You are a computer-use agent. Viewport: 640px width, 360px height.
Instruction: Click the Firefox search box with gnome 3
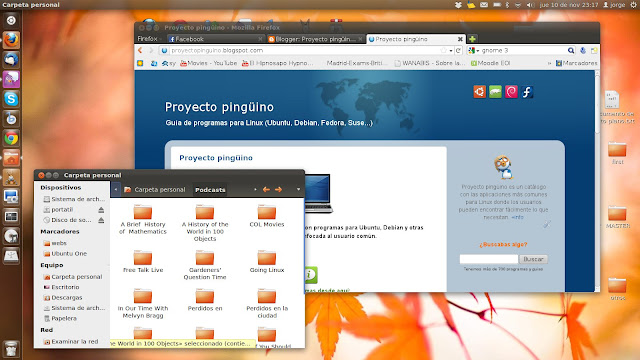click(522, 51)
